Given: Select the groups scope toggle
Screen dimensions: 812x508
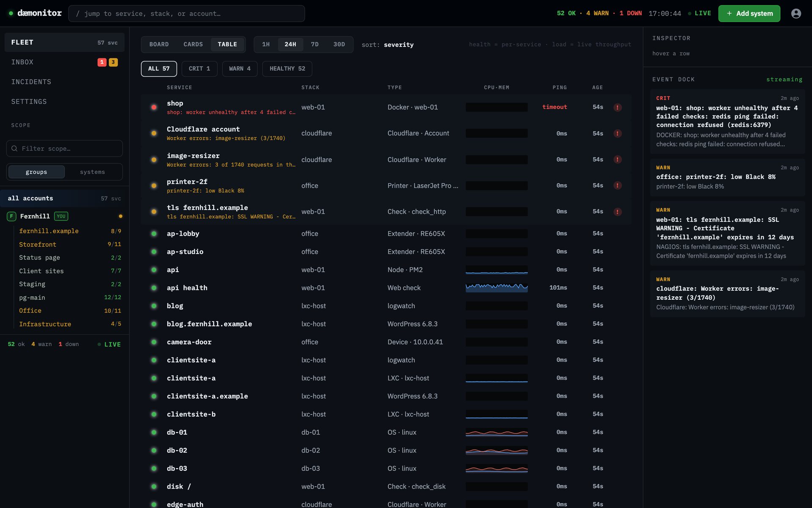Looking at the screenshot, I should click(x=36, y=172).
